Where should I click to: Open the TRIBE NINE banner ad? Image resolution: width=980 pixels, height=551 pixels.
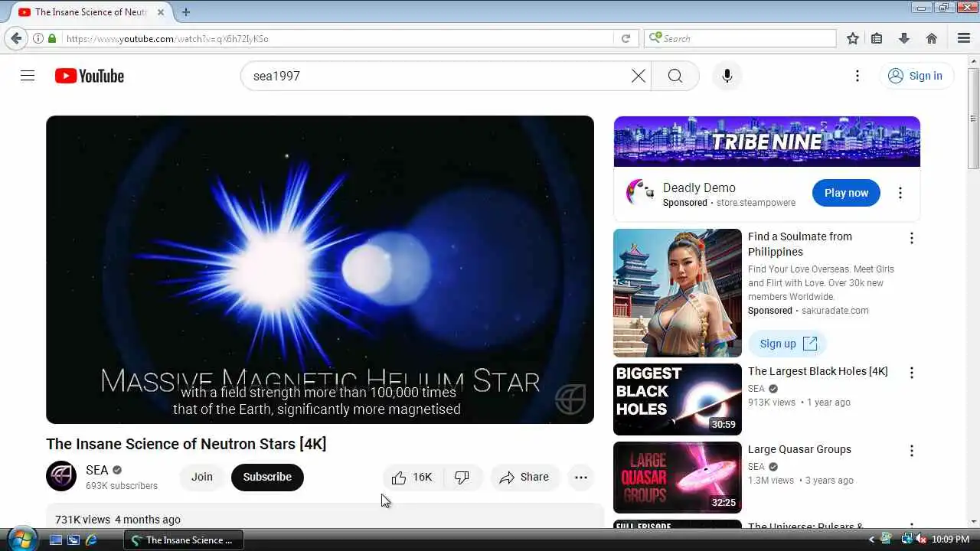[766, 142]
